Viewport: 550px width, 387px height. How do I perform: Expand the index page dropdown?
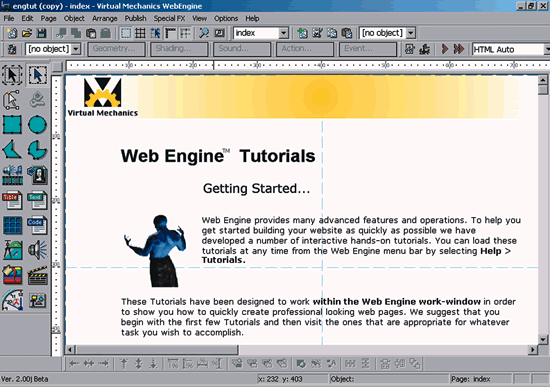click(283, 33)
